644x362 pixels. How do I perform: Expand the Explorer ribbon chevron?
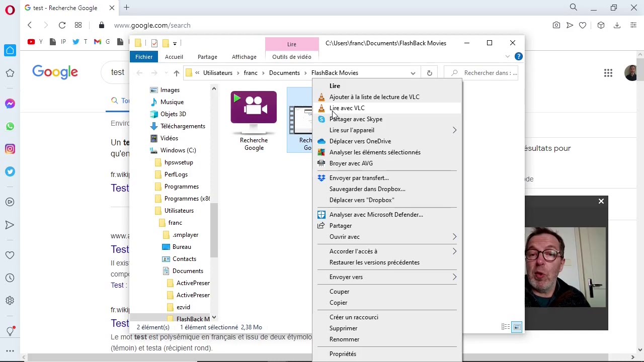(508, 56)
